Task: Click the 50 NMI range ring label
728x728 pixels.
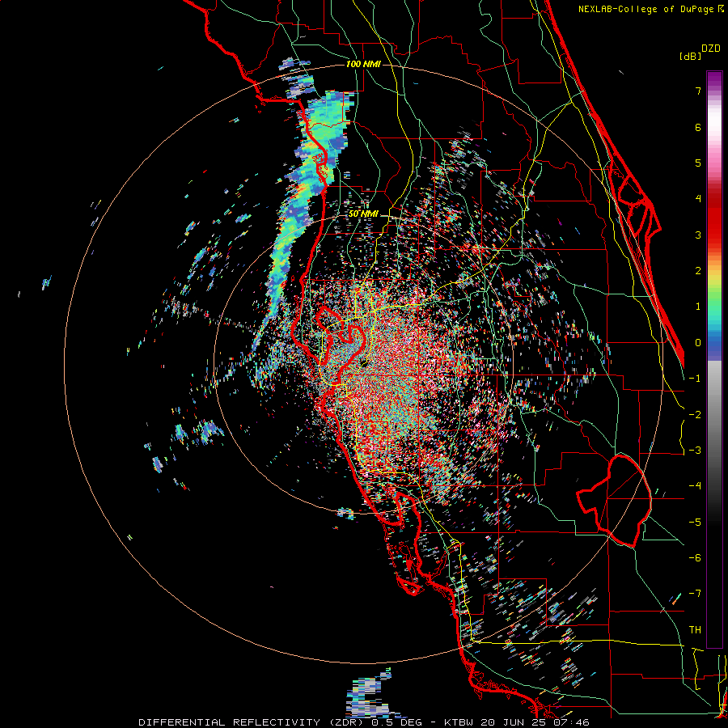Action: click(x=363, y=214)
